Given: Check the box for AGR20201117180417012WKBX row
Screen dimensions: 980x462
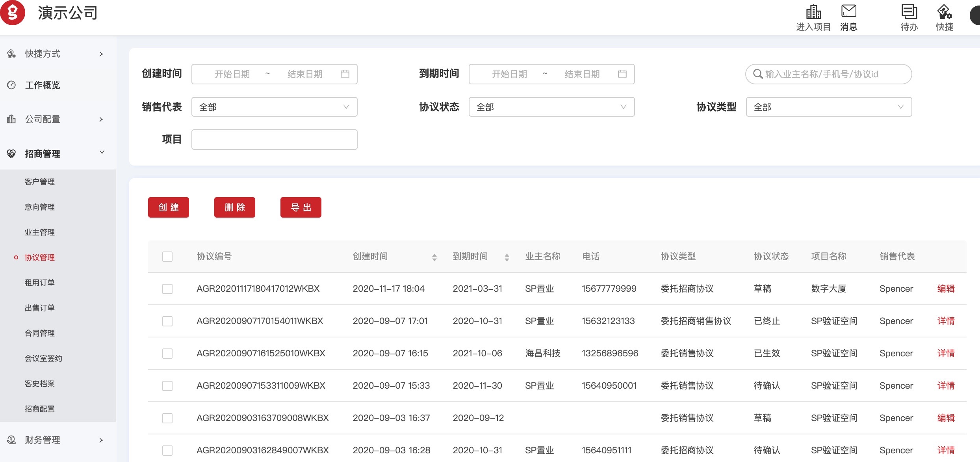Looking at the screenshot, I should [x=167, y=289].
